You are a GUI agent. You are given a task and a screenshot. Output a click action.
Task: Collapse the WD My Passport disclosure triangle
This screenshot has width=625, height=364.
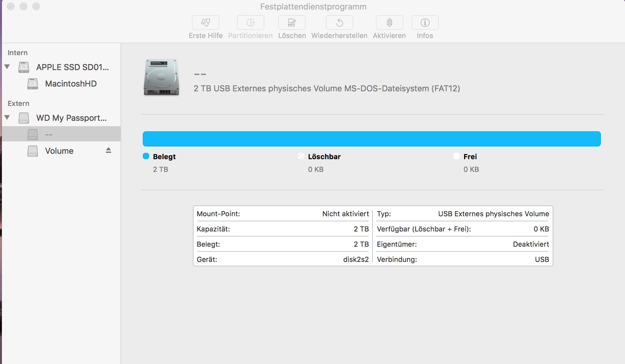(7, 117)
